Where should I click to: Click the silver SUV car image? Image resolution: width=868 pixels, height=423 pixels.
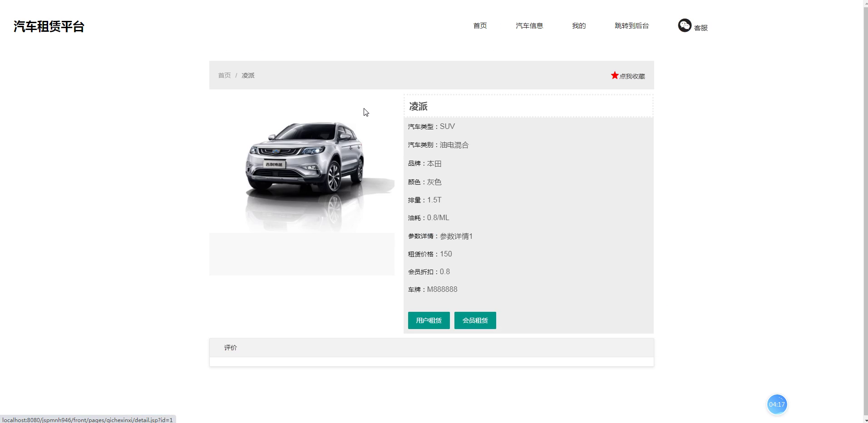(x=302, y=164)
